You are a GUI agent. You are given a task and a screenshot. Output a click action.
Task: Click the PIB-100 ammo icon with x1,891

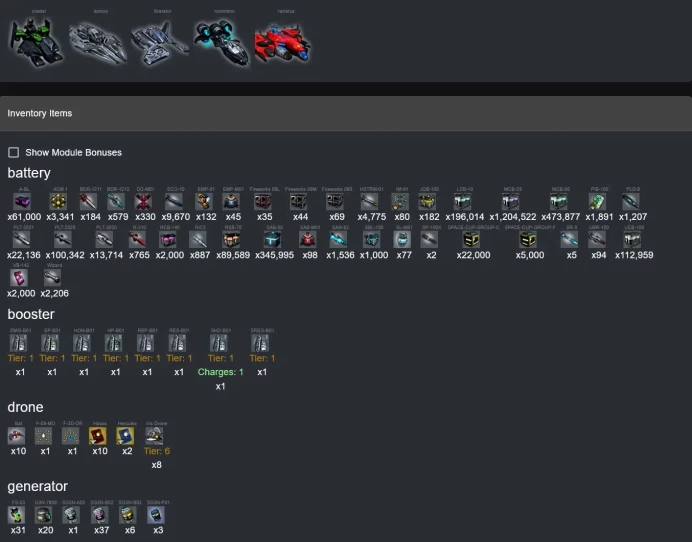click(x=597, y=202)
